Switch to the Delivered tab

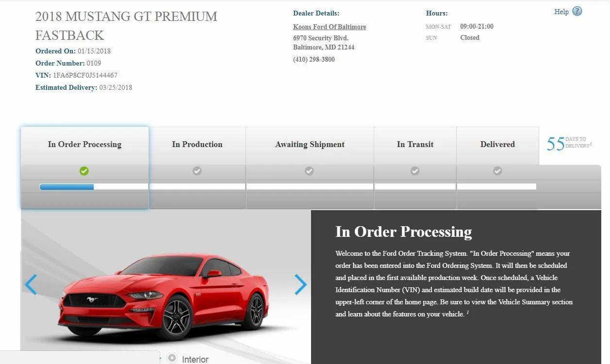click(x=497, y=146)
